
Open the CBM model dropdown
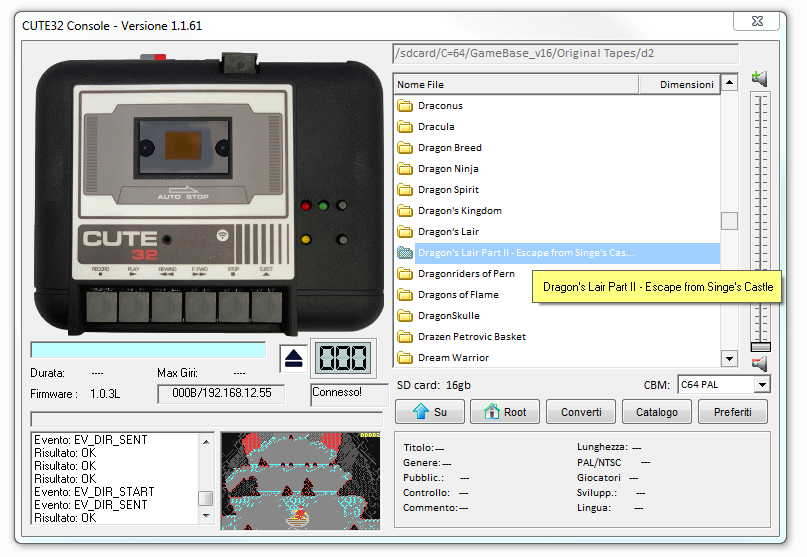pyautogui.click(x=762, y=385)
